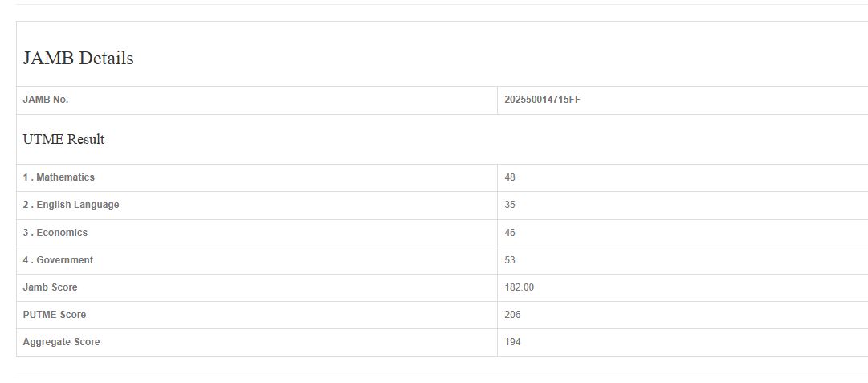Select the Aggregate Score value 194
Screen dimensions: 868x383
pos(512,342)
